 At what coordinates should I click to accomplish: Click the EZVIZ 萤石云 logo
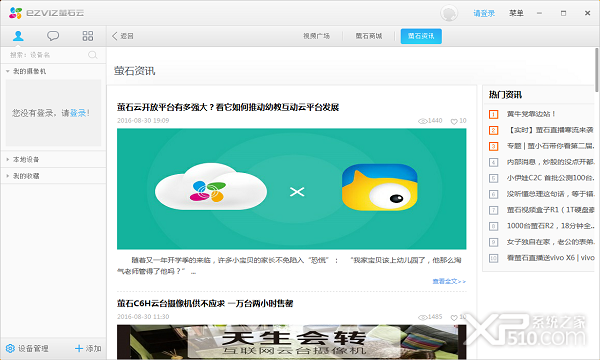(46, 13)
